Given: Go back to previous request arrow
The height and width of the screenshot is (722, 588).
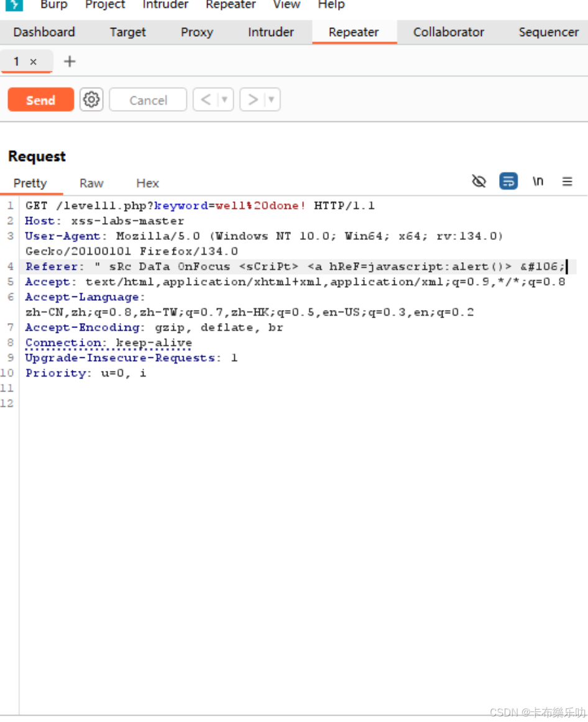Looking at the screenshot, I should [x=206, y=99].
